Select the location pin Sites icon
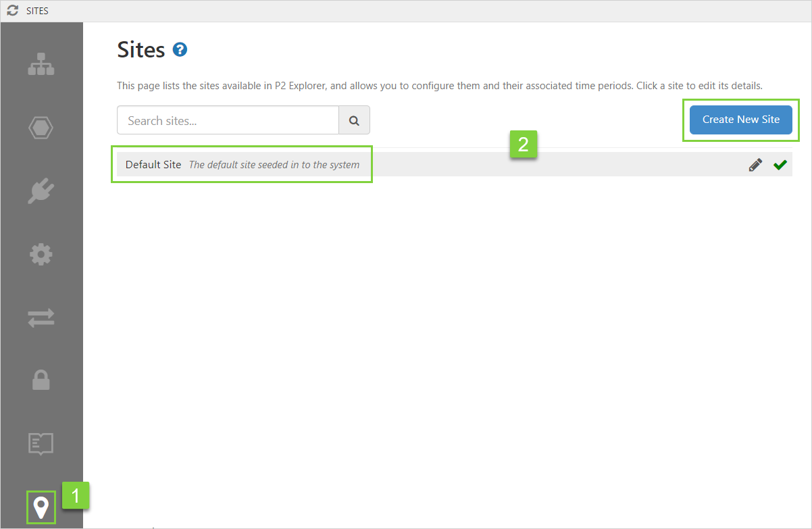Viewport: 812px width, 529px height. point(41,507)
